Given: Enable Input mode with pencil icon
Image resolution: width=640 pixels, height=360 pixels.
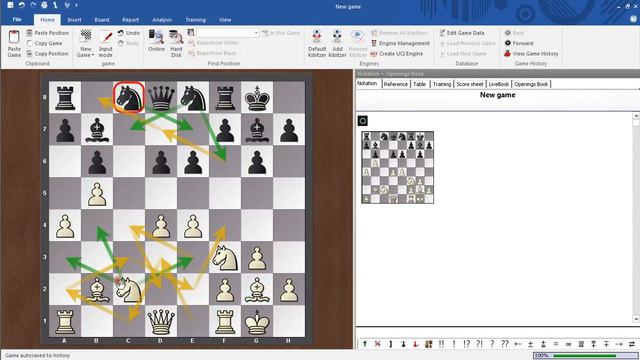Looking at the screenshot, I should pos(105,44).
